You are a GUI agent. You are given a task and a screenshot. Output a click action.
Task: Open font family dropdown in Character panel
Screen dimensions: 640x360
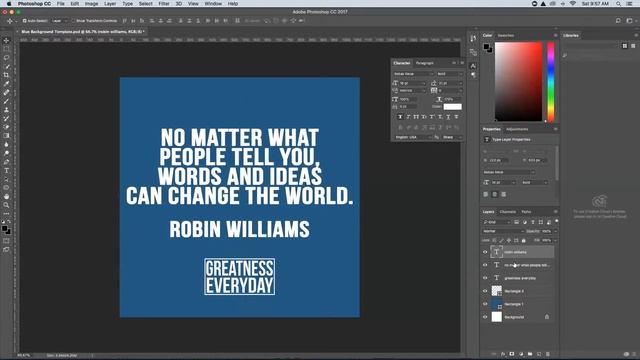click(x=413, y=74)
